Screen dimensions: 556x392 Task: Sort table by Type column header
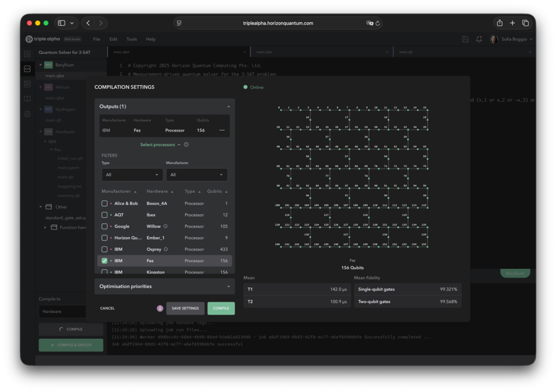click(x=193, y=192)
